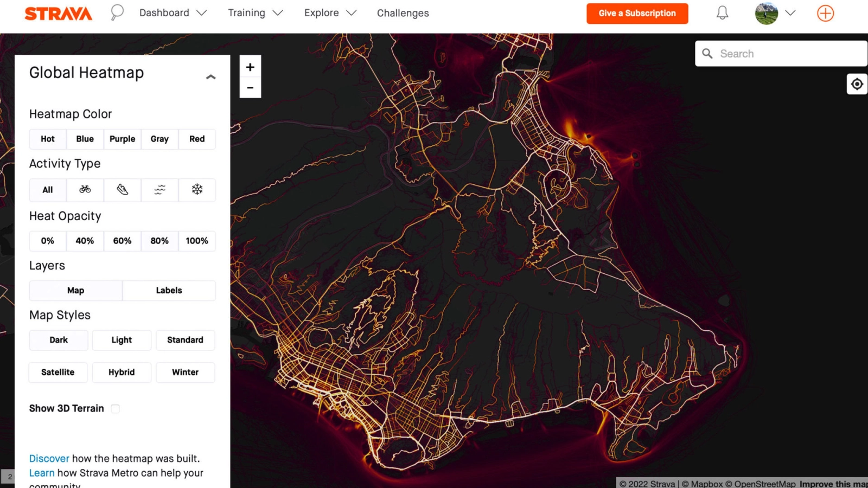This screenshot has width=868, height=488.
Task: Follow the Discover link about the heatmap
Action: point(49,458)
